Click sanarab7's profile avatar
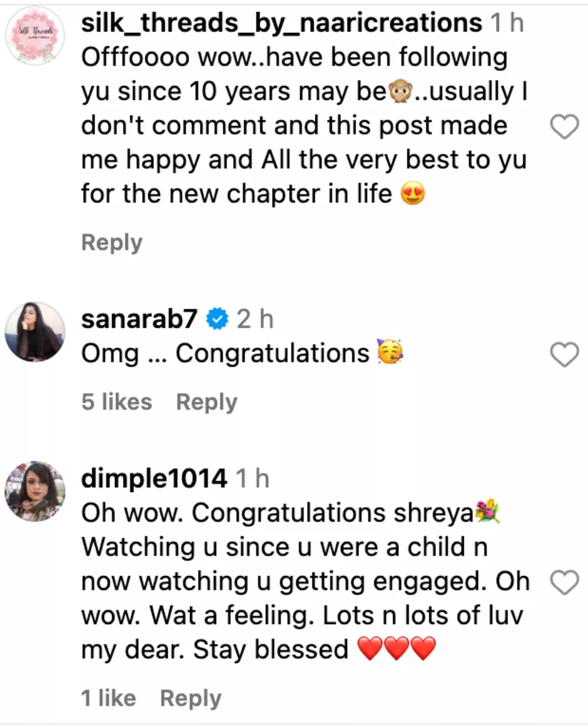The width and height of the screenshot is (588, 727). coord(35,331)
